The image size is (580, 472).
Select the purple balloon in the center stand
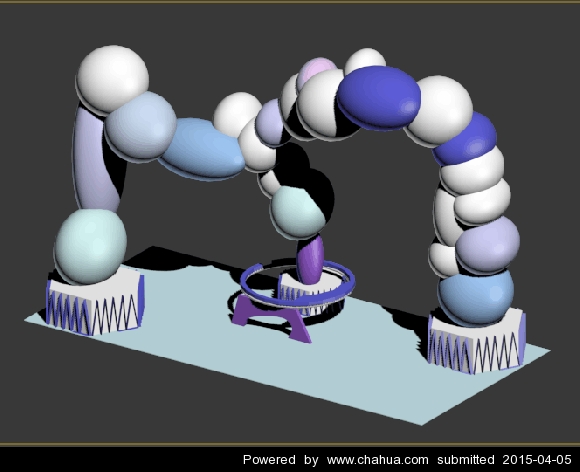click(310, 260)
